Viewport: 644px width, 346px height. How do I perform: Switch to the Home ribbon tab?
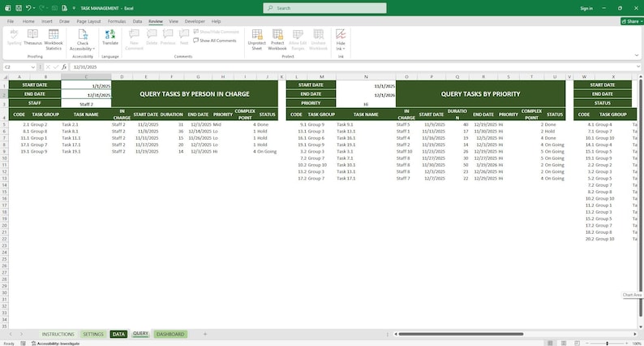28,21
